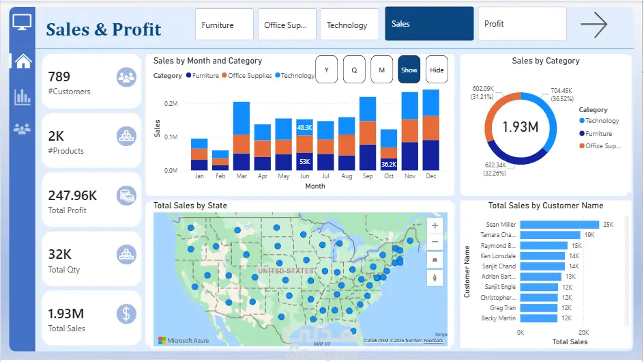Zoom in on the map
This screenshot has width=644, height=362.
click(x=435, y=225)
